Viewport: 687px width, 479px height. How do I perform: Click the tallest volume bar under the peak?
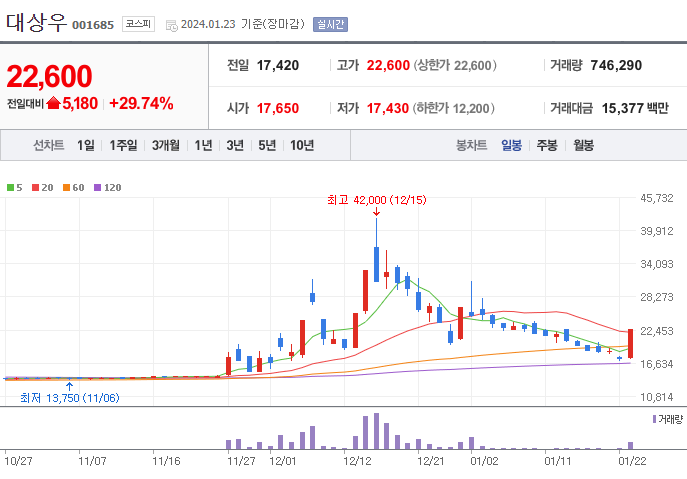pyautogui.click(x=376, y=431)
